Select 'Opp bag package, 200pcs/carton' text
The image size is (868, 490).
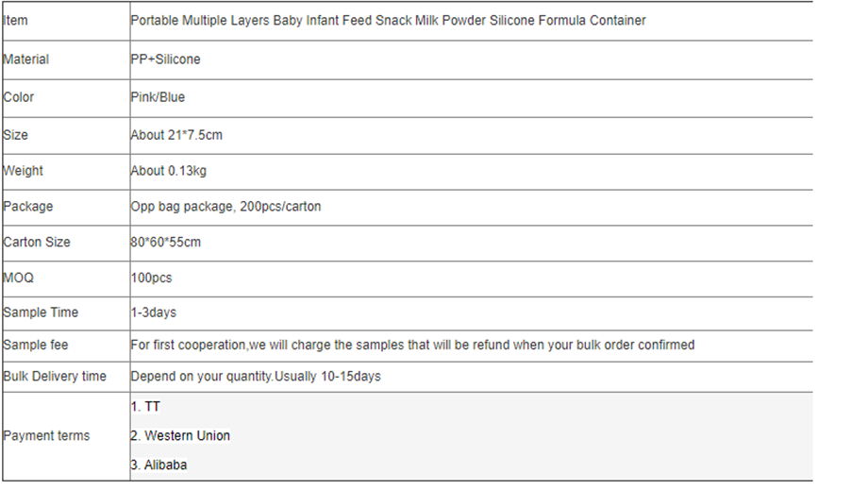[225, 207]
